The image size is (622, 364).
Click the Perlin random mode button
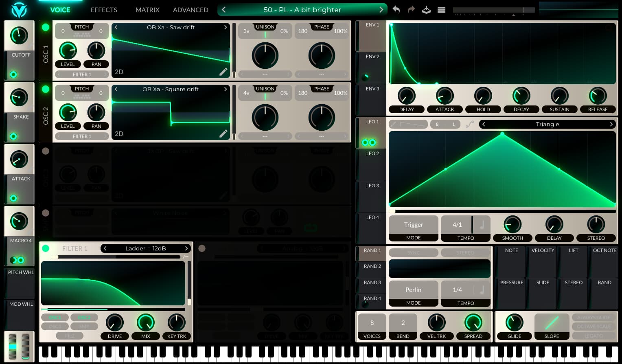(x=413, y=290)
